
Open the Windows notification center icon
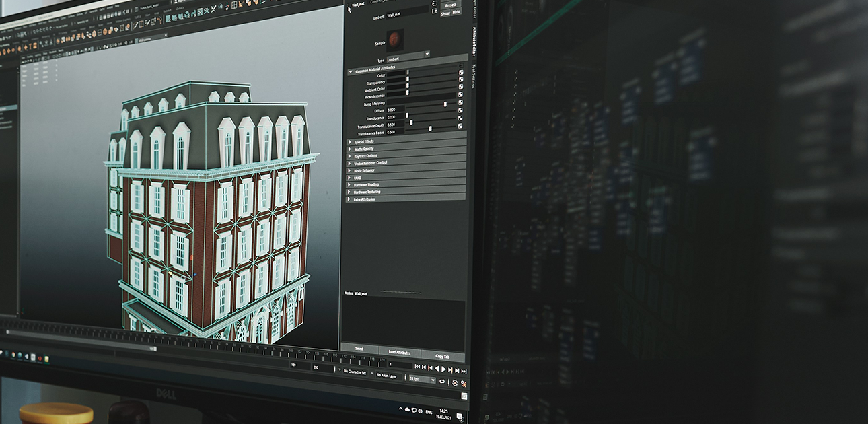coord(460,417)
